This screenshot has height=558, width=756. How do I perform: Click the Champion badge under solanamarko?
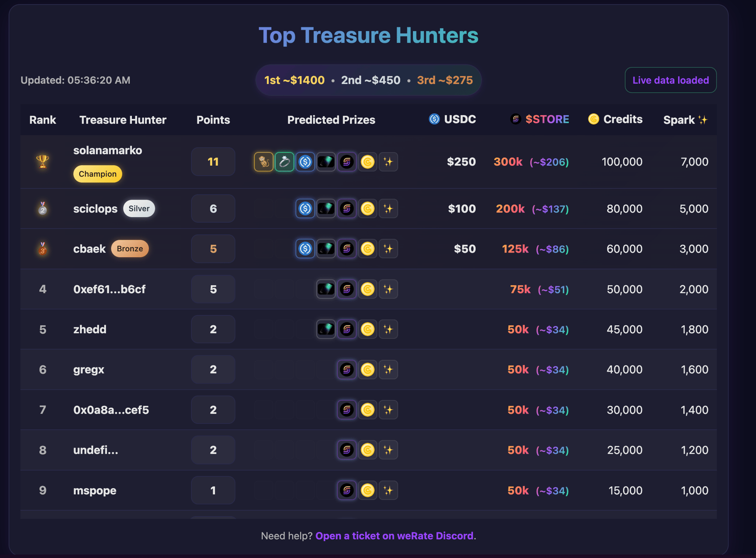pos(97,174)
